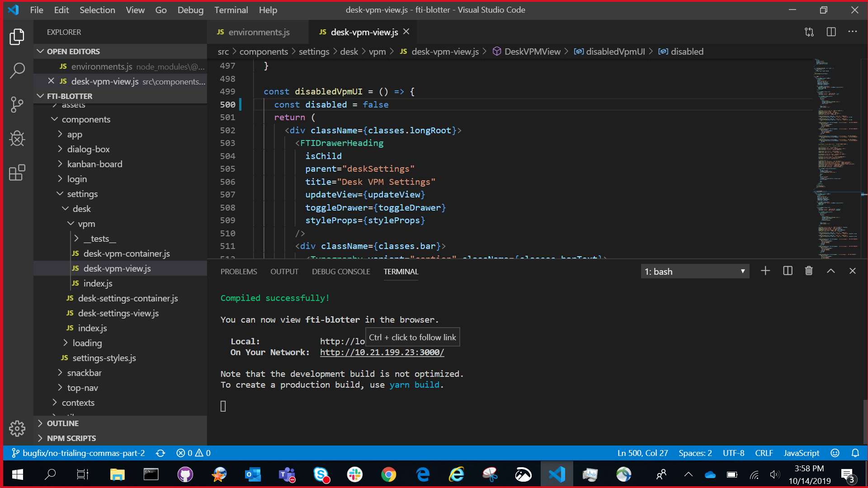Screen dimensions: 868x488
Task: Open the Source Control view
Action: click(x=17, y=104)
